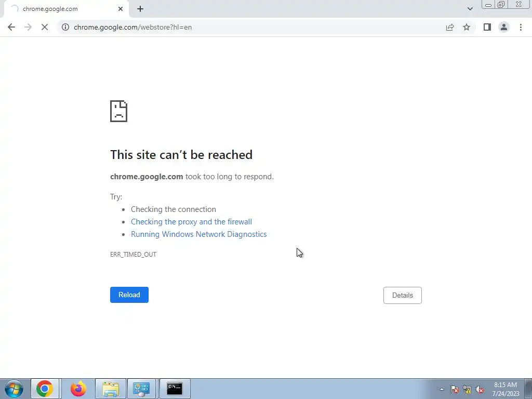532x399 pixels.
Task: Open the command prompt in taskbar
Action: coord(175,389)
